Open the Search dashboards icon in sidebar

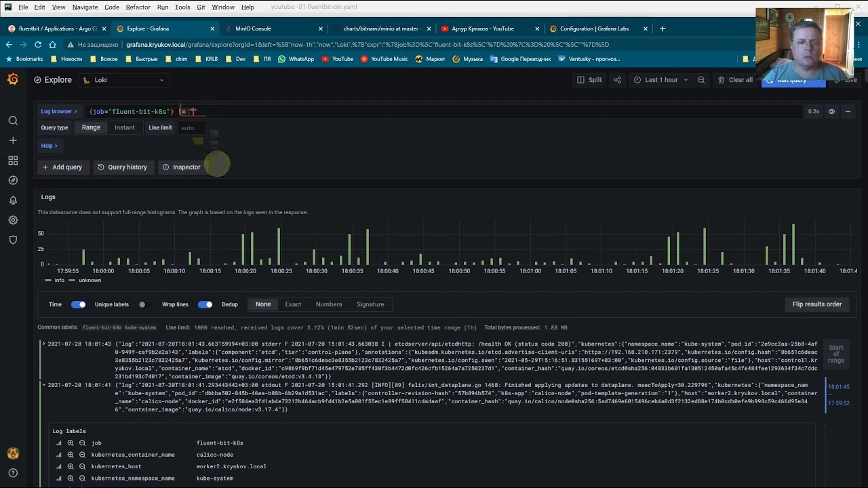(x=13, y=121)
